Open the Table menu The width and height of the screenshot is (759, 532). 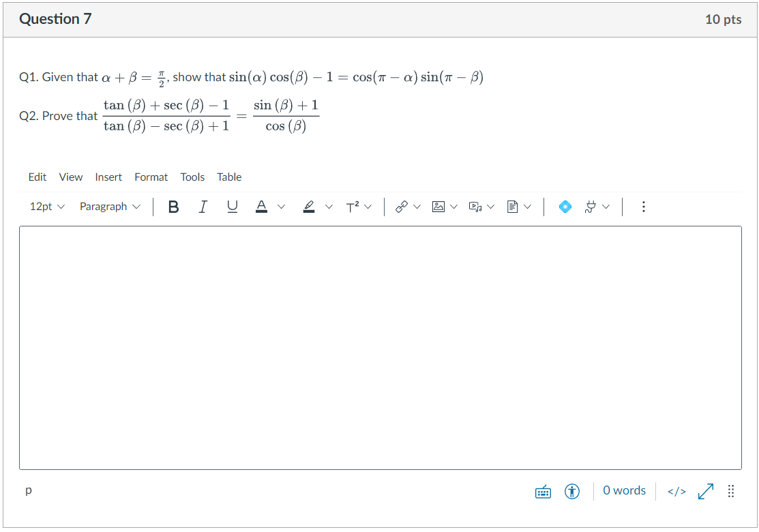(229, 177)
